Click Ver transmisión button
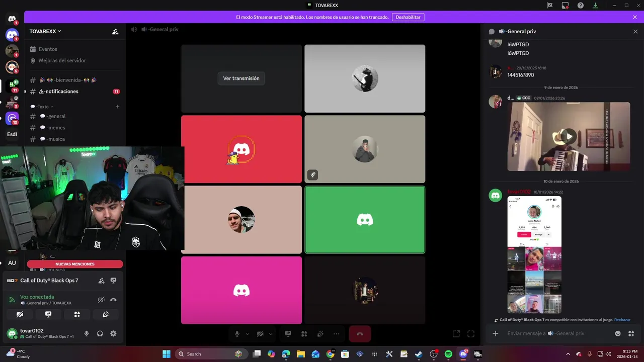Screen dimensions: 644x362 pyautogui.click(x=242, y=78)
